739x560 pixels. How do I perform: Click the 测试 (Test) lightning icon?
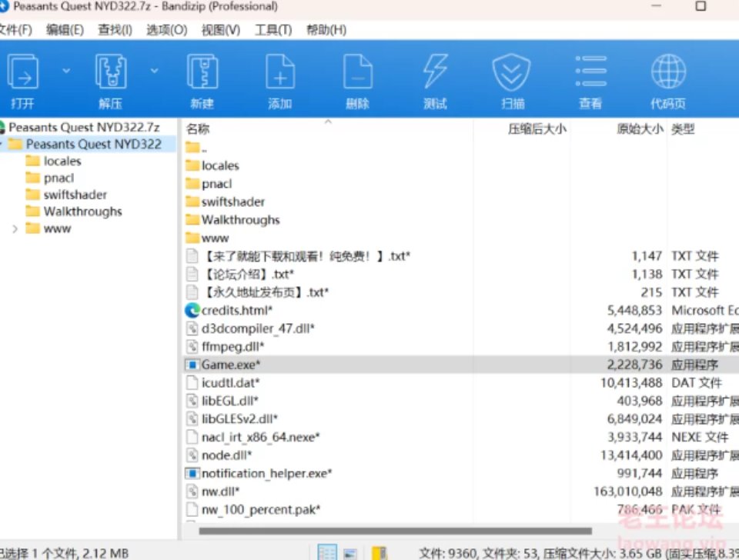[x=435, y=72]
